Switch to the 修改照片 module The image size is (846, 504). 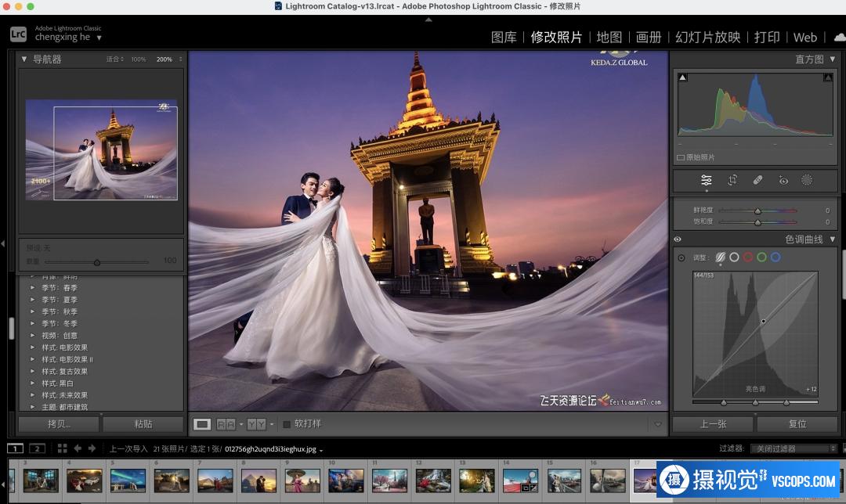[x=556, y=38]
